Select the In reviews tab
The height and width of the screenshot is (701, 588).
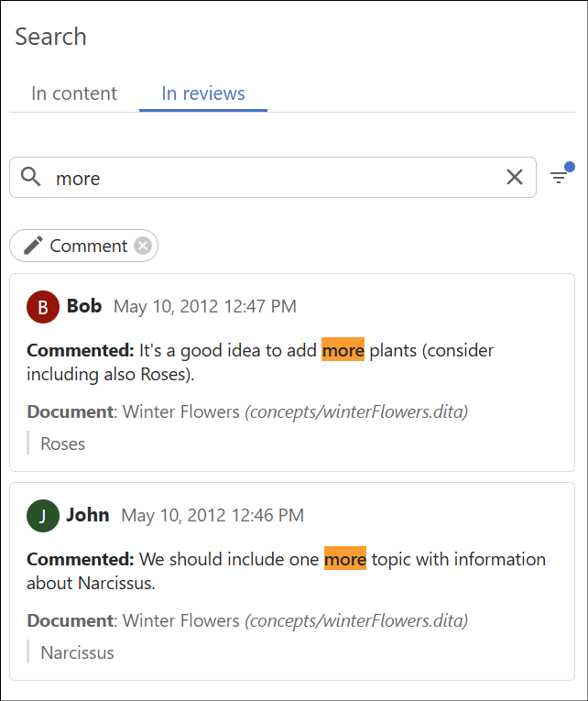(x=203, y=93)
